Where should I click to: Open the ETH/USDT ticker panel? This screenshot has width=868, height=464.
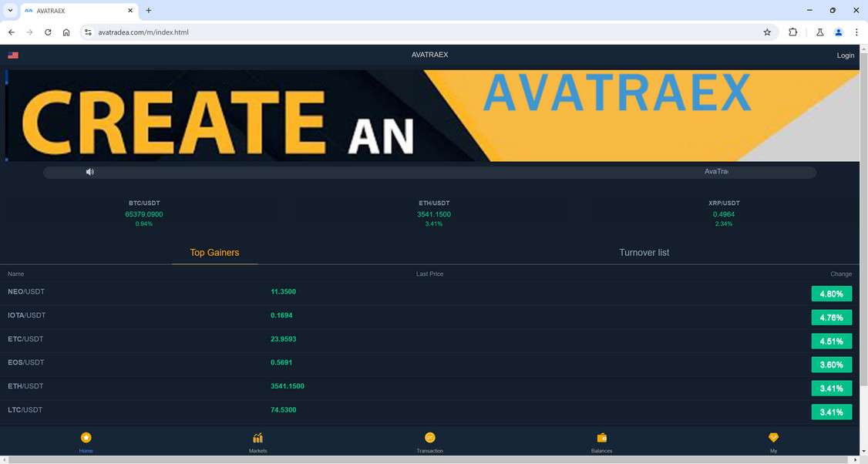(x=433, y=213)
